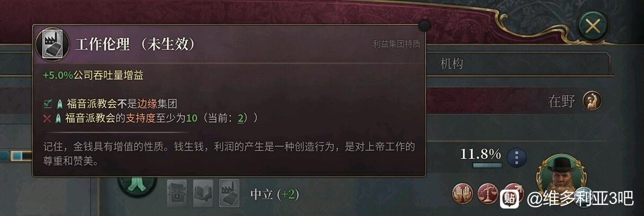Viewport: 644px width, 216px height.
Task: Click the open hands ideology icon
Action: click(462, 194)
